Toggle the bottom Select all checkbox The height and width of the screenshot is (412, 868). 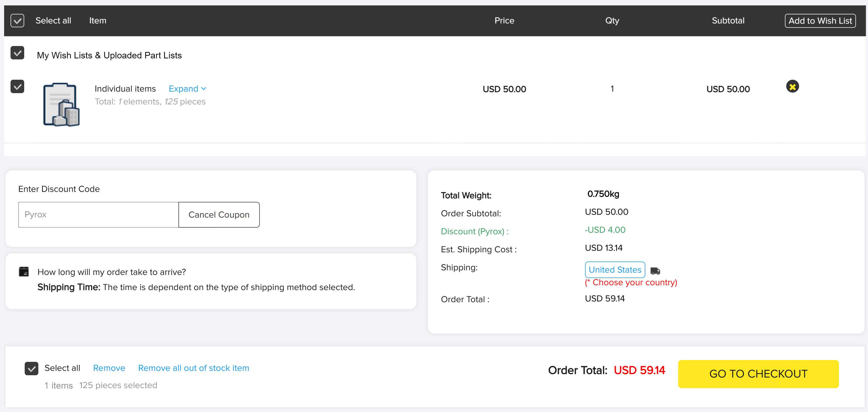[31, 368]
